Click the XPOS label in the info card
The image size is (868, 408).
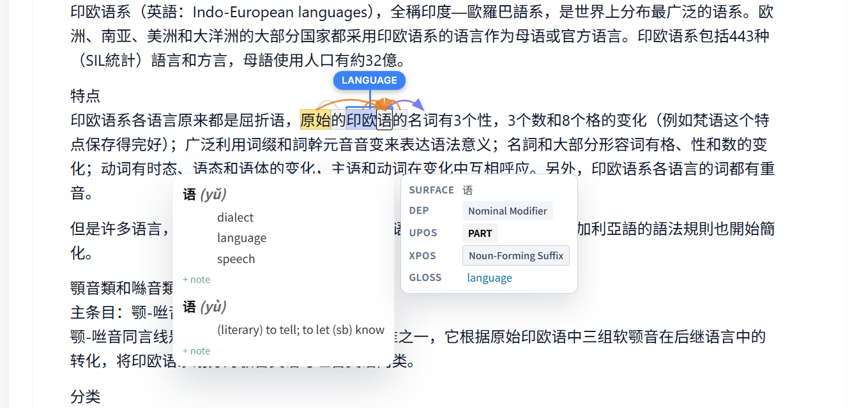tap(422, 255)
